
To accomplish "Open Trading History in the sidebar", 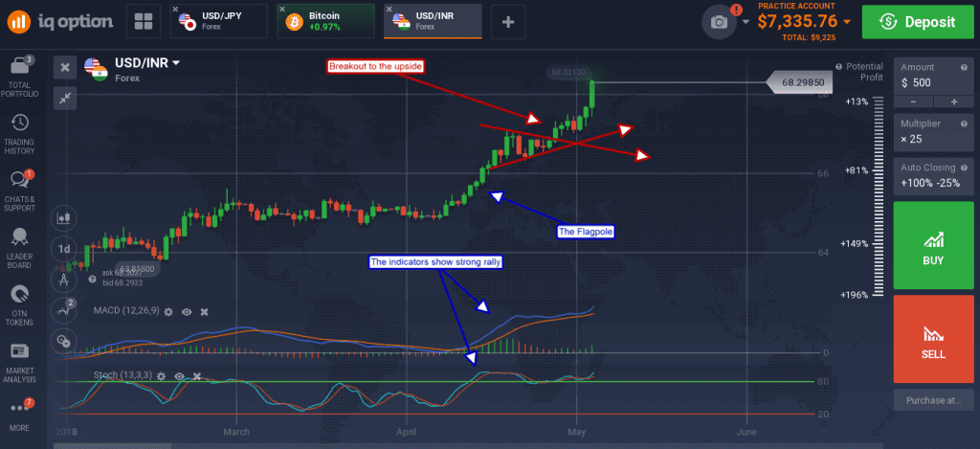I will (21, 134).
